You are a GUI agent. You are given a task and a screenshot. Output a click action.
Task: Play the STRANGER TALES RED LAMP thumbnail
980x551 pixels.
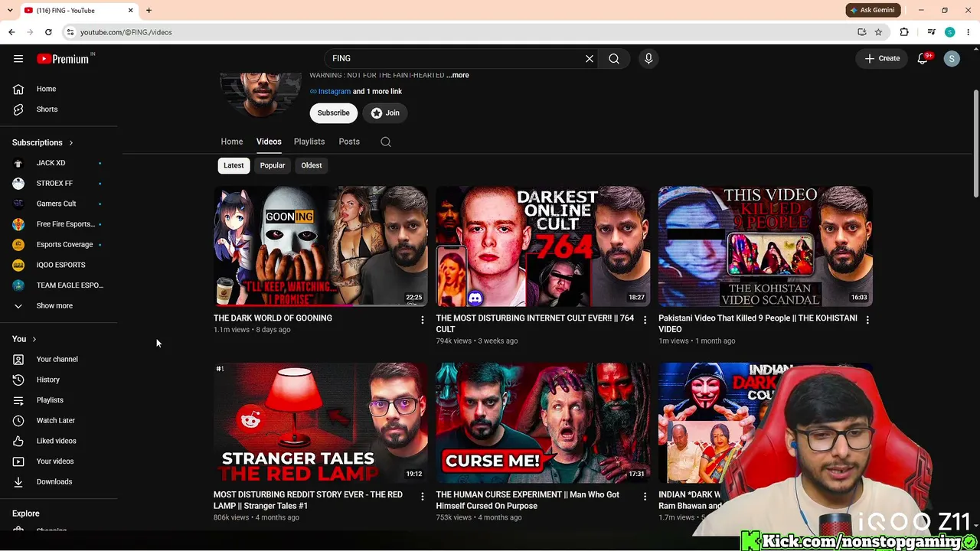[x=321, y=423]
